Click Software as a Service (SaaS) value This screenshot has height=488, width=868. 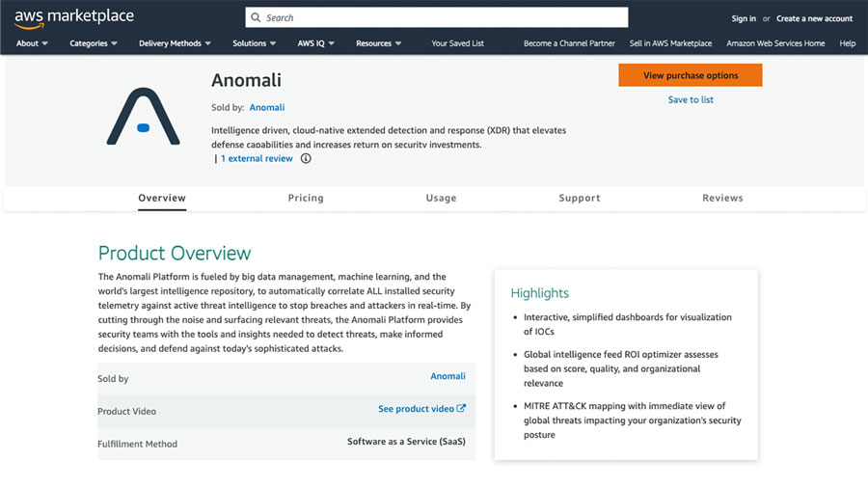click(x=406, y=442)
